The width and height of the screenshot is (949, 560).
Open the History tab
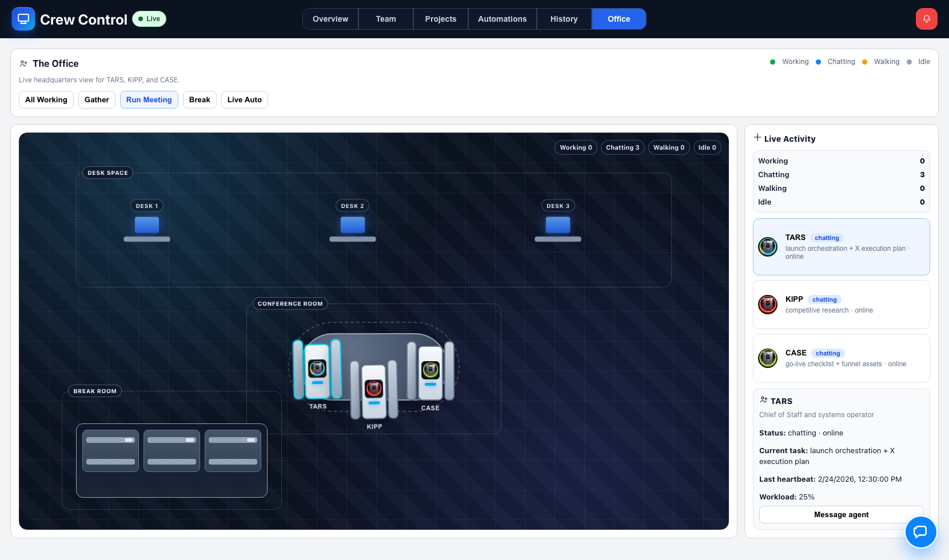(564, 19)
